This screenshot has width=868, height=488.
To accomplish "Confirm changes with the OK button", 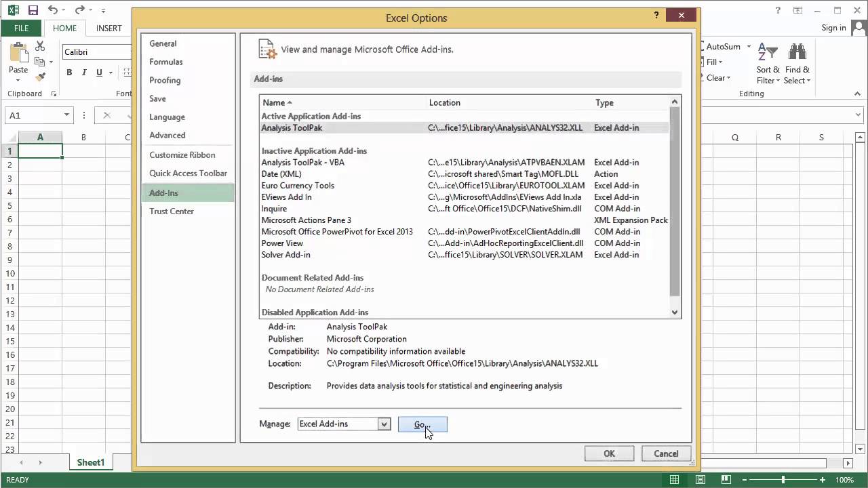I will 608,453.
